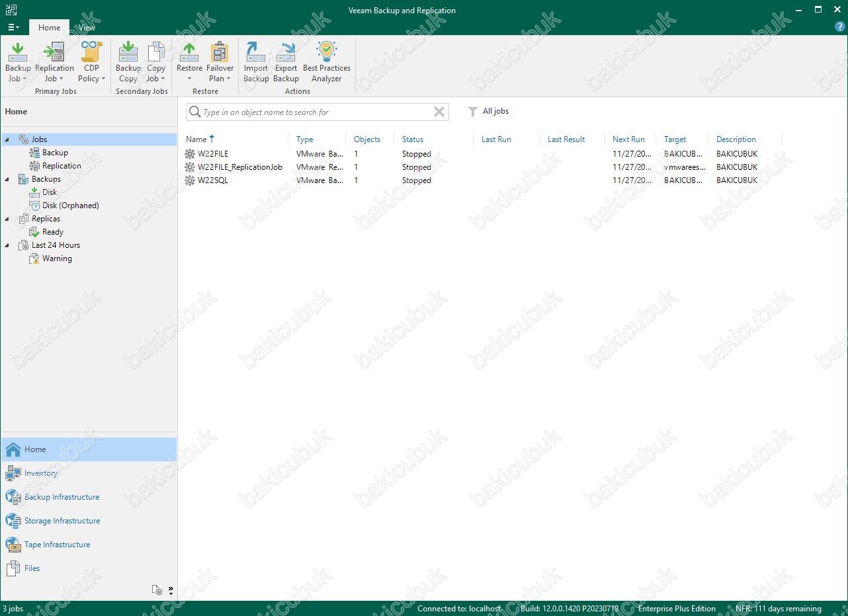848x616 pixels.
Task: Click the application icon in title bar
Action: (11, 10)
